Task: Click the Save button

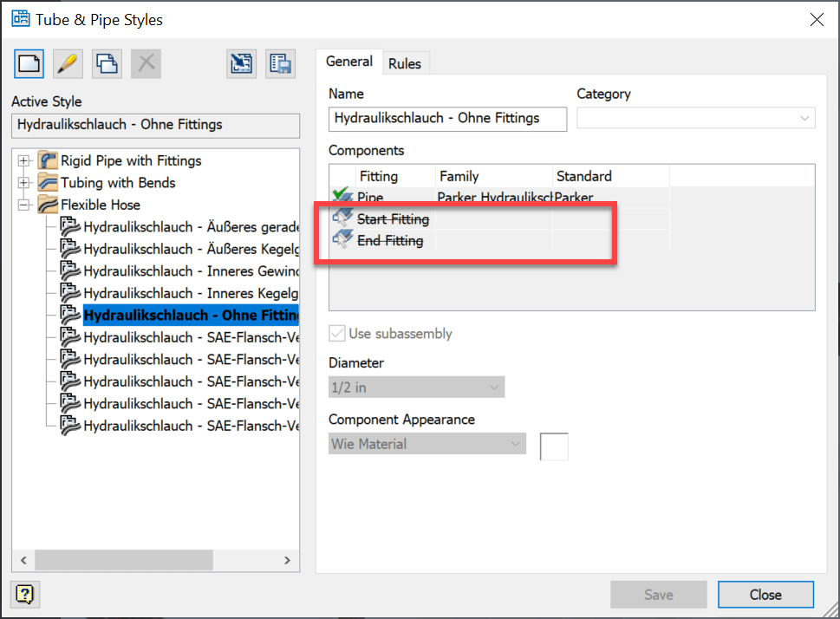Action: coord(659,595)
